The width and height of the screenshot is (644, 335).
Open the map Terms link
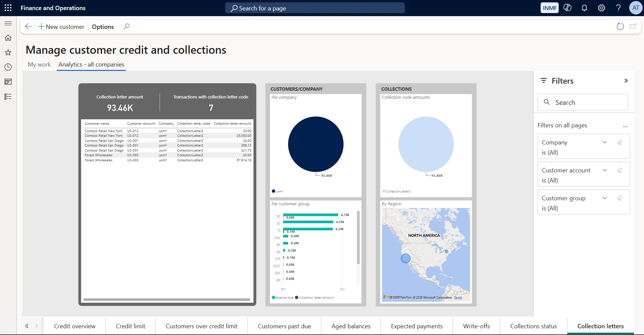458,298
